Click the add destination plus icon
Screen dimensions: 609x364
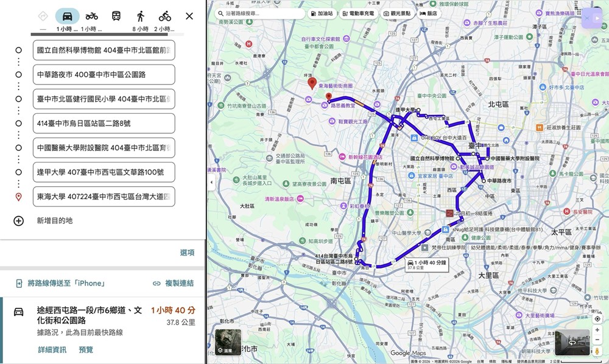coord(19,221)
